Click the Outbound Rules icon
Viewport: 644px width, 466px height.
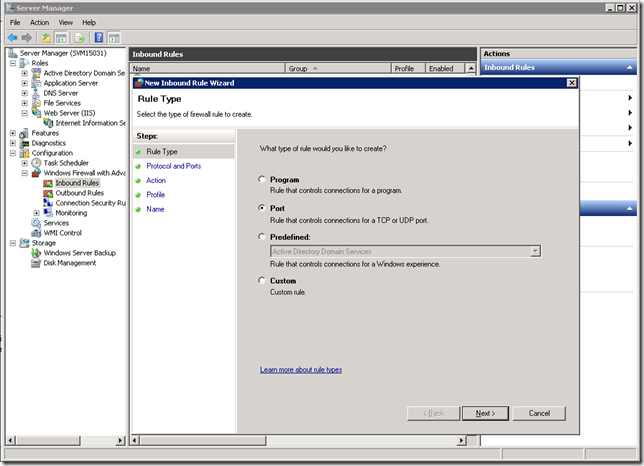tap(48, 193)
